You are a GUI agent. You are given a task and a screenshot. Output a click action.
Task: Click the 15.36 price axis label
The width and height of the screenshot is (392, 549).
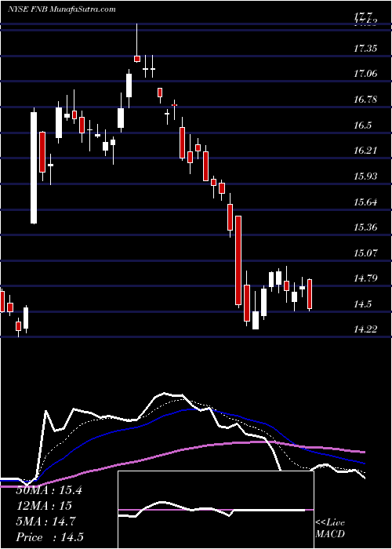(x=365, y=227)
